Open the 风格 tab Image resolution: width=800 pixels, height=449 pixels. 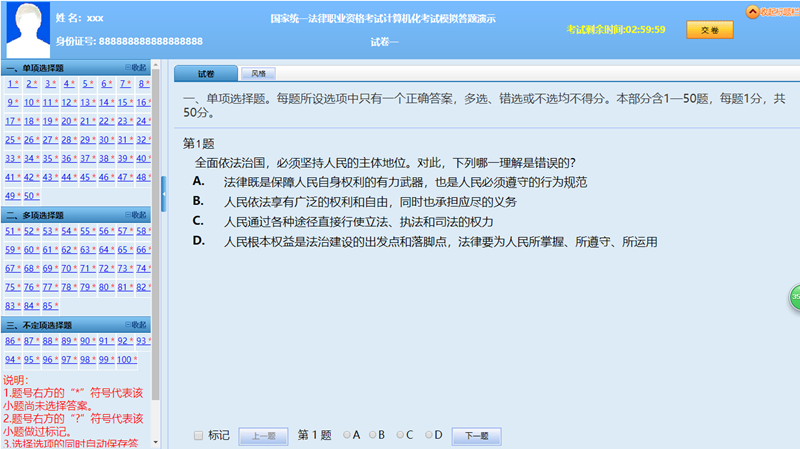coord(259,74)
